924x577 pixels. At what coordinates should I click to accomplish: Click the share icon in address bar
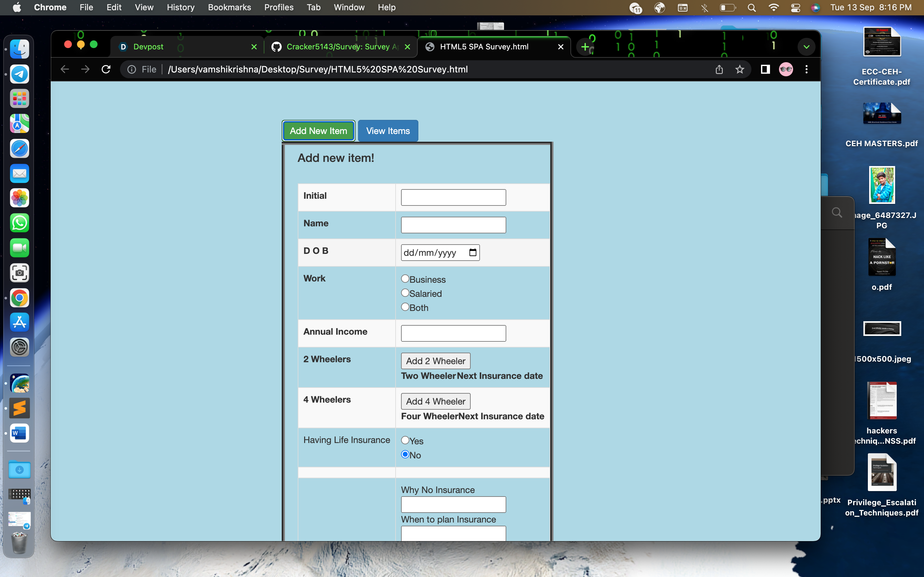719,69
